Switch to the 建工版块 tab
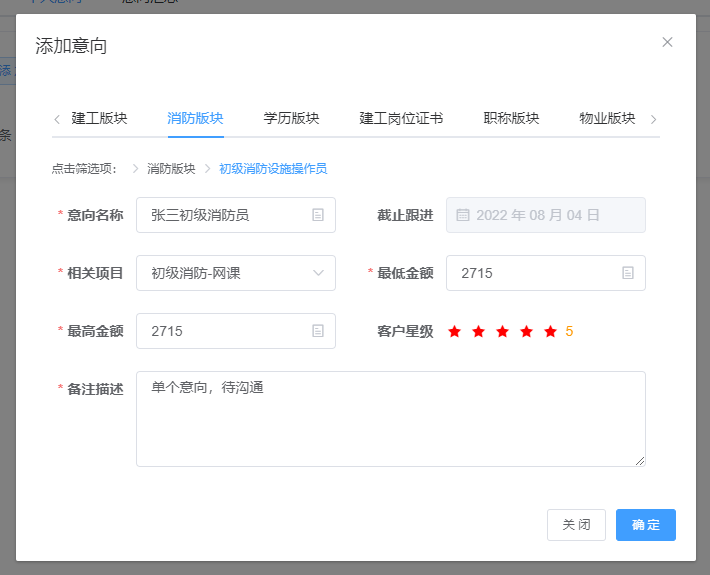Screen dimensions: 710x575 coord(100,118)
